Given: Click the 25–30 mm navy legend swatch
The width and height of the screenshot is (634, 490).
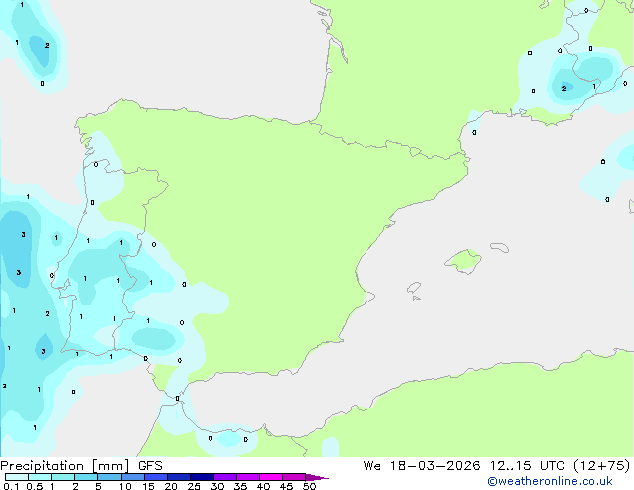Looking at the screenshot, I should point(202,477).
